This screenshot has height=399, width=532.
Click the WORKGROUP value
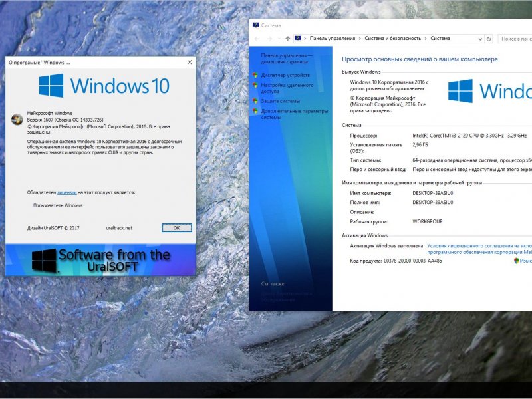click(x=427, y=221)
